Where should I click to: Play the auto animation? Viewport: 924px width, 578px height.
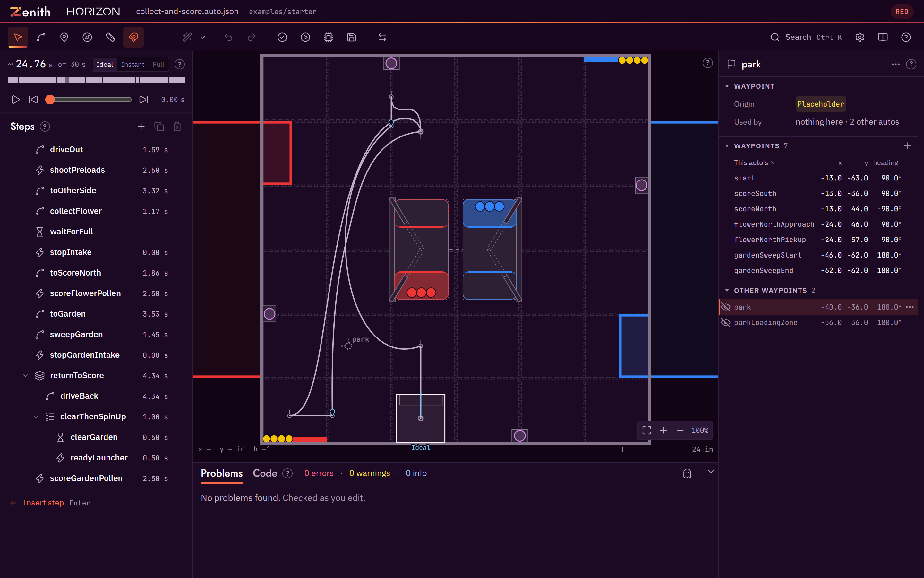coord(15,100)
